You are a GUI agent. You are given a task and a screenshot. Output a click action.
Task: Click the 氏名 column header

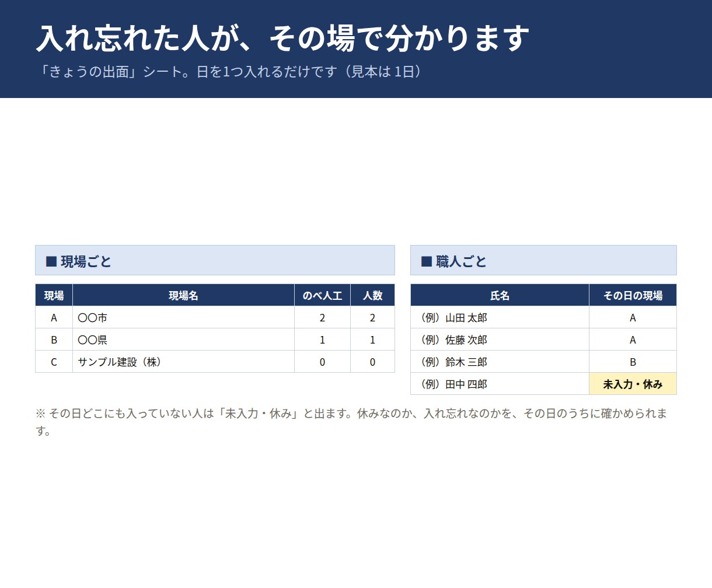[x=500, y=295]
